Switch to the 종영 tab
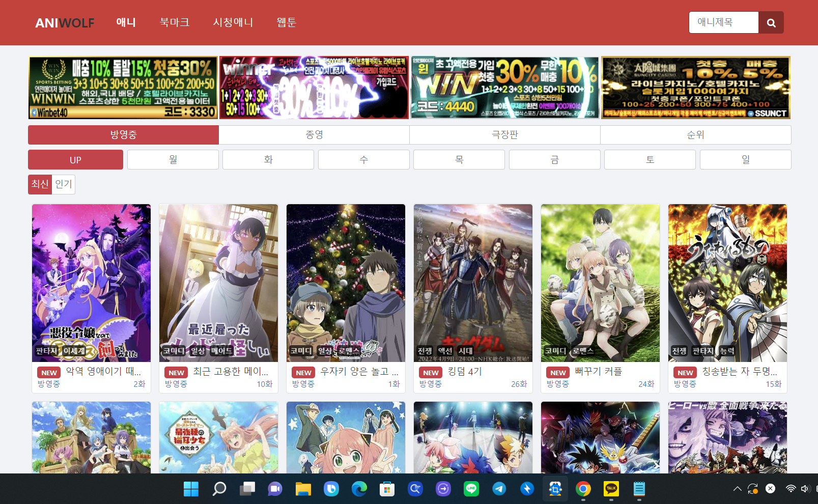818x504 pixels. [314, 135]
